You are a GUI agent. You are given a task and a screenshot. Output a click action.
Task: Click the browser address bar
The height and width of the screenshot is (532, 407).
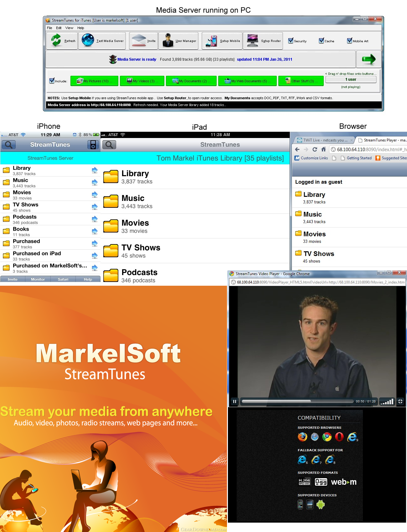coord(368,149)
